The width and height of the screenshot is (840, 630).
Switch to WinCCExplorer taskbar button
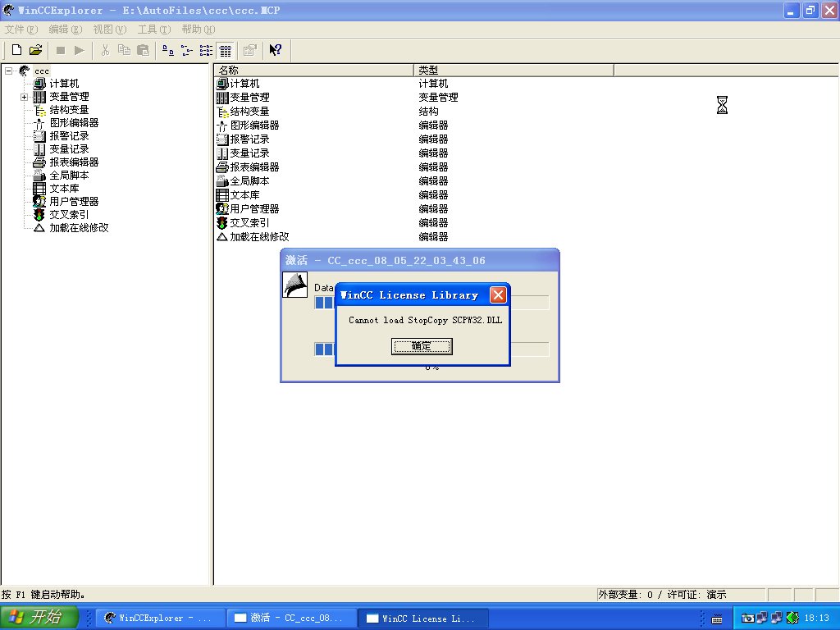tap(157, 618)
